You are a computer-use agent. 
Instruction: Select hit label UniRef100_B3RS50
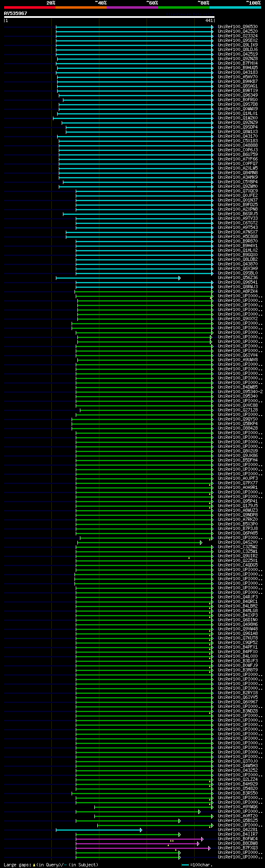238,793
